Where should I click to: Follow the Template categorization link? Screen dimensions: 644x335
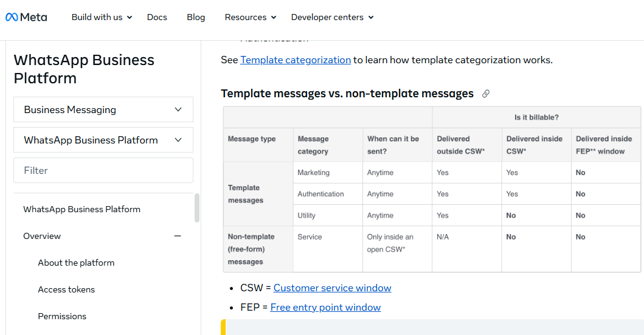click(x=296, y=60)
